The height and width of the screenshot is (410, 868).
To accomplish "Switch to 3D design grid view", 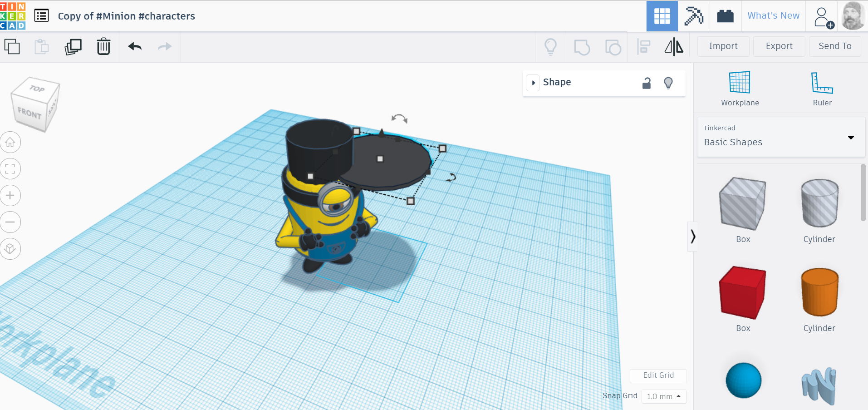I will (x=662, y=16).
